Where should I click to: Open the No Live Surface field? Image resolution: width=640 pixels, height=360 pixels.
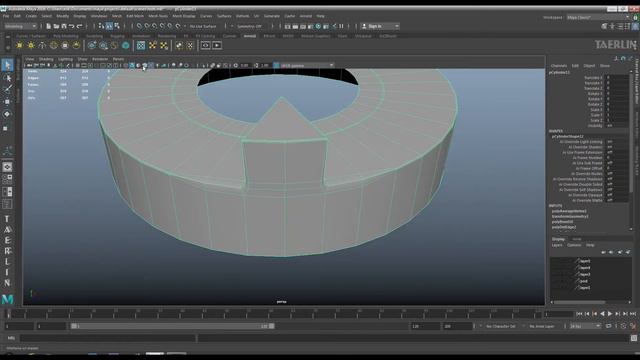pos(203,26)
